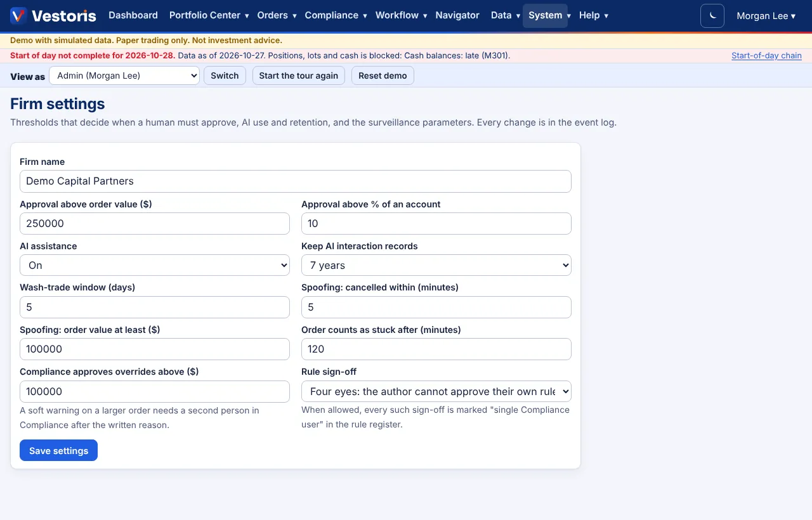Click the Firm settings heading
812x520 pixels.
click(58, 104)
